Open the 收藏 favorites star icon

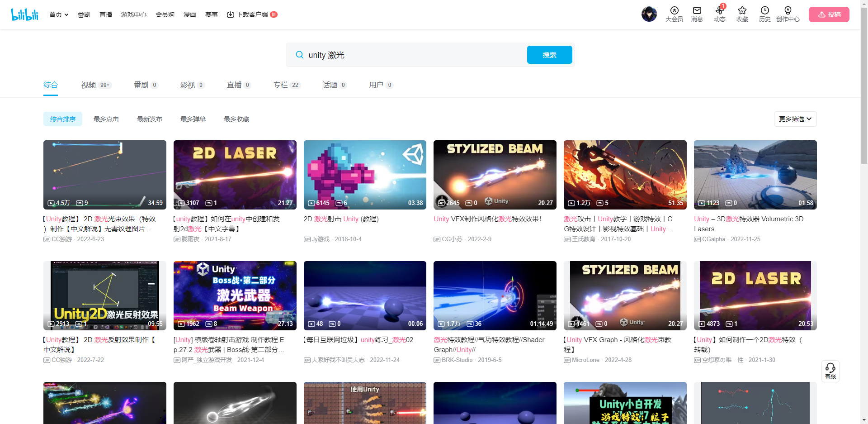pyautogui.click(x=742, y=14)
